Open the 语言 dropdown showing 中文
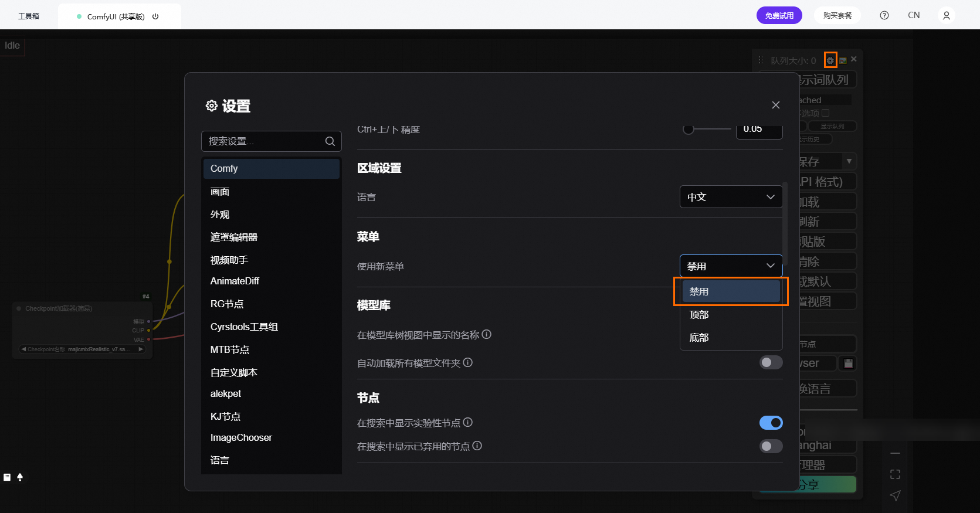This screenshot has height=513, width=980. pyautogui.click(x=731, y=197)
